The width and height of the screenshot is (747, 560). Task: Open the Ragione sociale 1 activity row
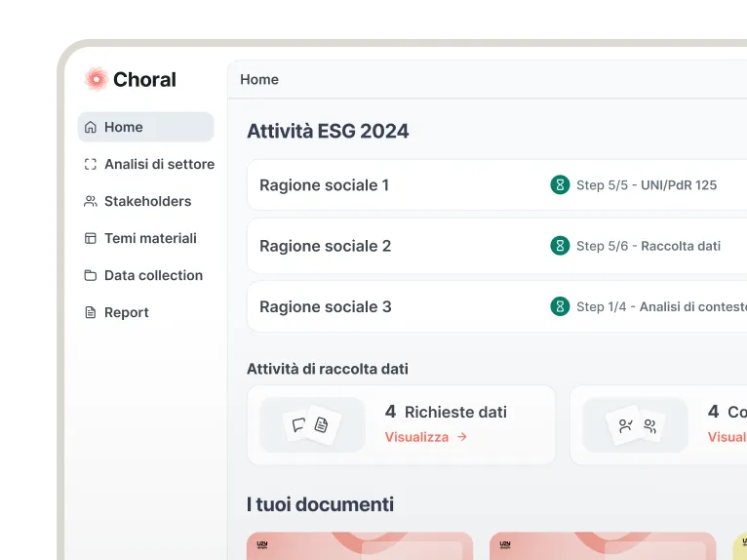click(x=497, y=185)
